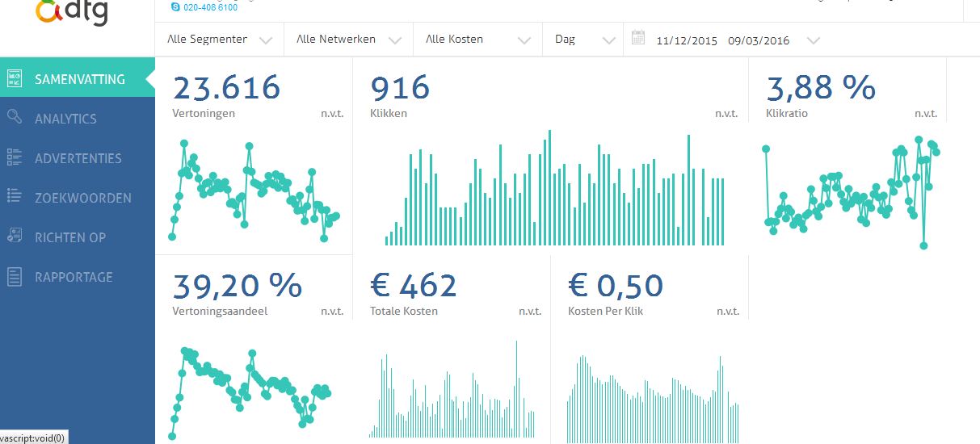
Task: Click the Vertoningen label
Action: coord(204,114)
